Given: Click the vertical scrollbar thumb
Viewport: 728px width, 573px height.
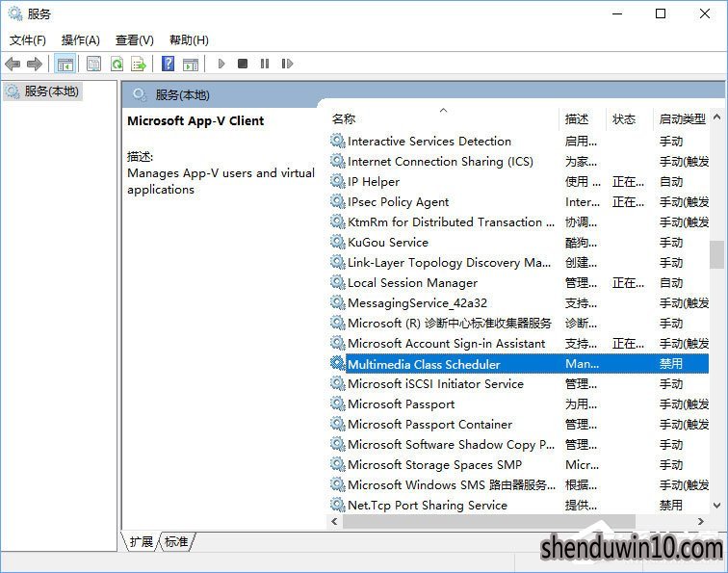Looking at the screenshot, I should coord(716,254).
